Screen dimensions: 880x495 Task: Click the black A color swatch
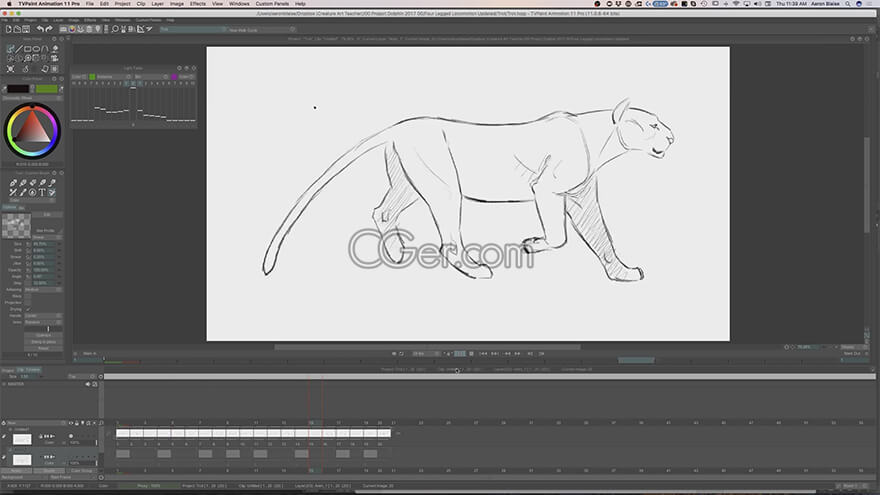(18, 89)
